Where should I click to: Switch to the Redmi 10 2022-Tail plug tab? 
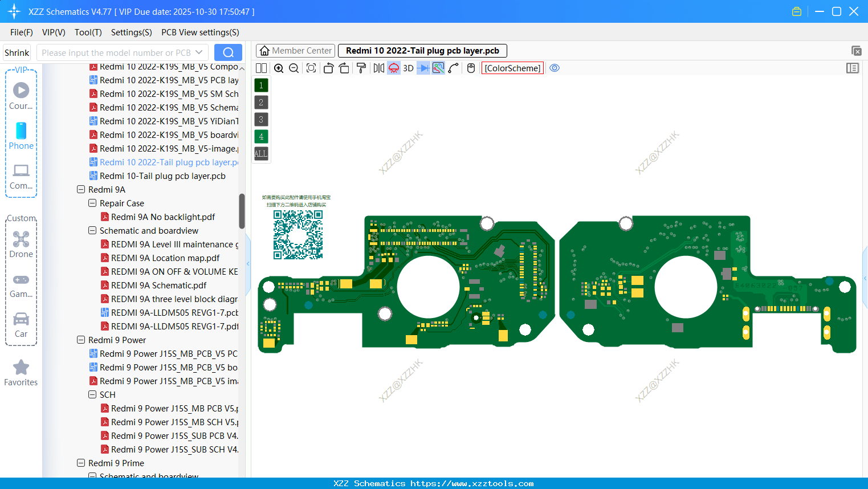click(x=422, y=50)
